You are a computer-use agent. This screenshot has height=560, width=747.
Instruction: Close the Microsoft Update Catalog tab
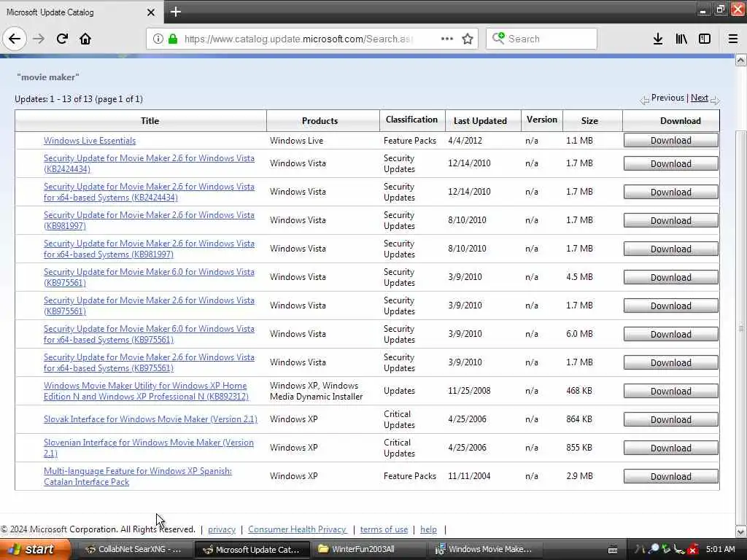click(x=151, y=12)
